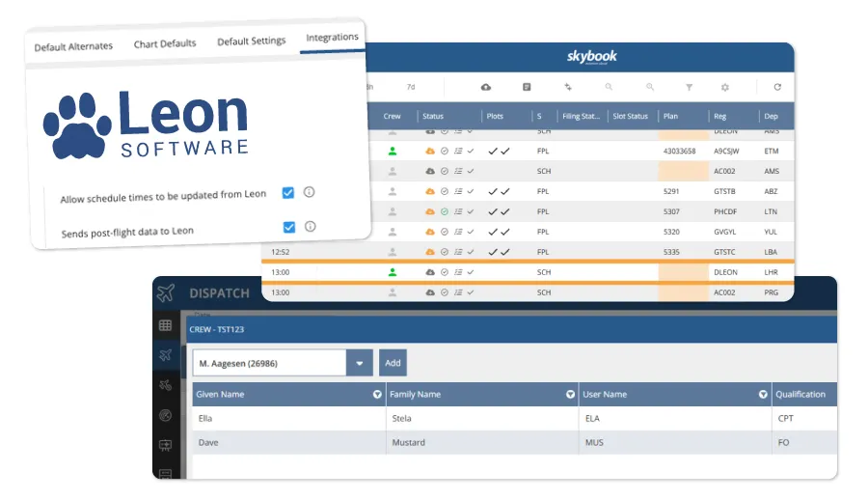Click the Mustard family name cell
868x500 pixels.
pos(409,442)
